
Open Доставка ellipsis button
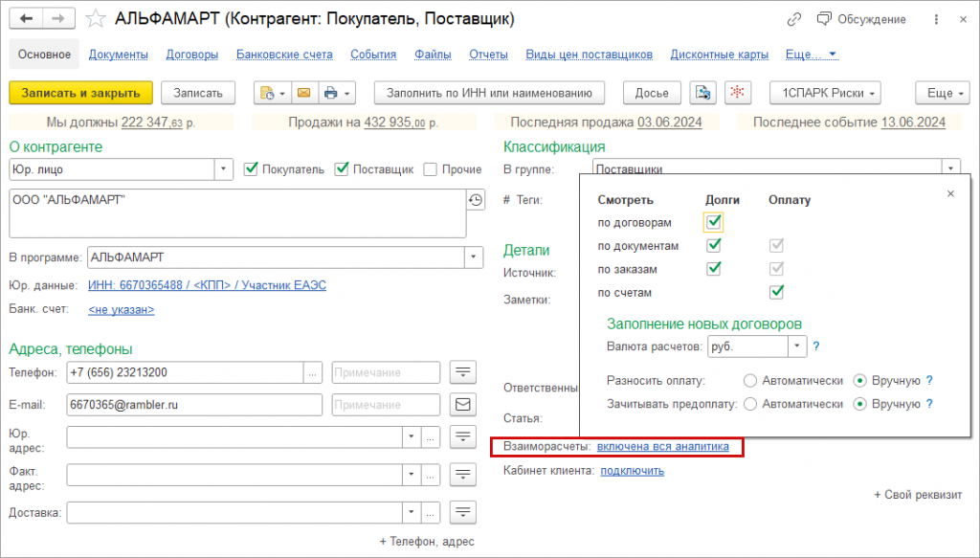coord(430,512)
